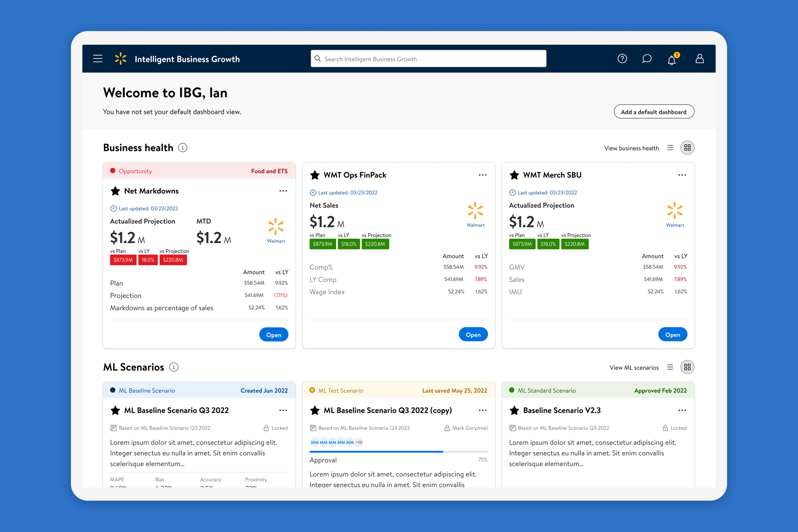798x532 pixels.
Task: Click the View ML scenarios link
Action: point(634,368)
